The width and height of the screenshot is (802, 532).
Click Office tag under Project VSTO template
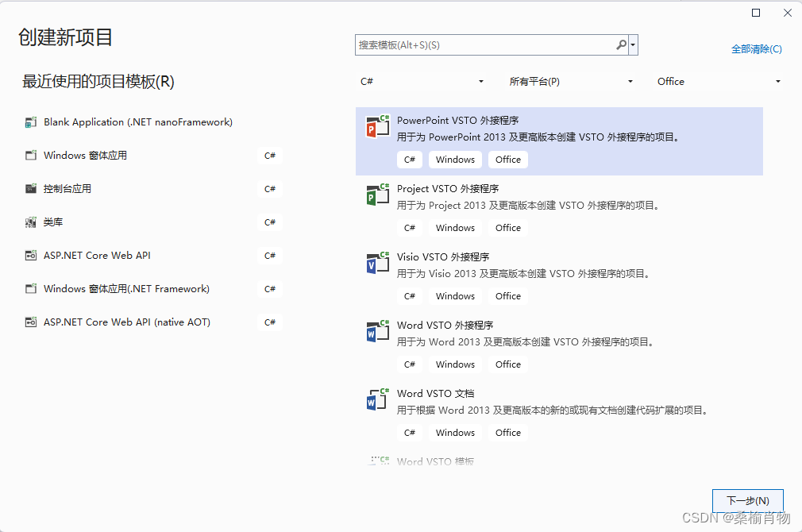508,228
